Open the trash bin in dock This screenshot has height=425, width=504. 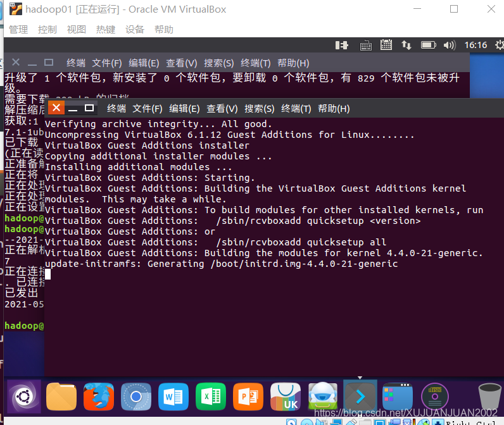[x=489, y=397]
